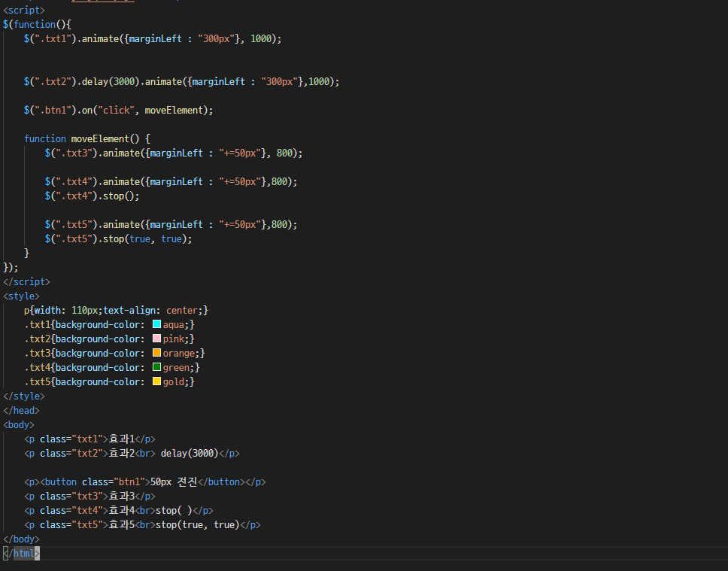Select the delay(3000) call on the .txt2 line

pyautogui.click(x=111, y=82)
